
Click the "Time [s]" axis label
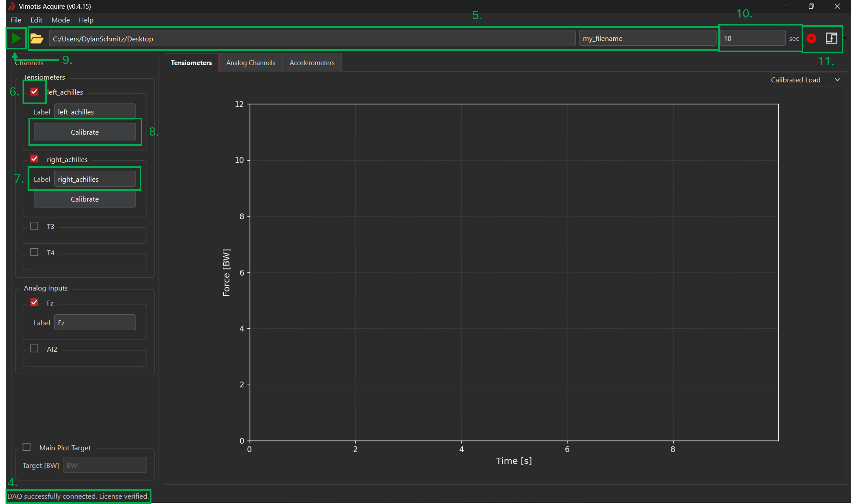click(514, 461)
